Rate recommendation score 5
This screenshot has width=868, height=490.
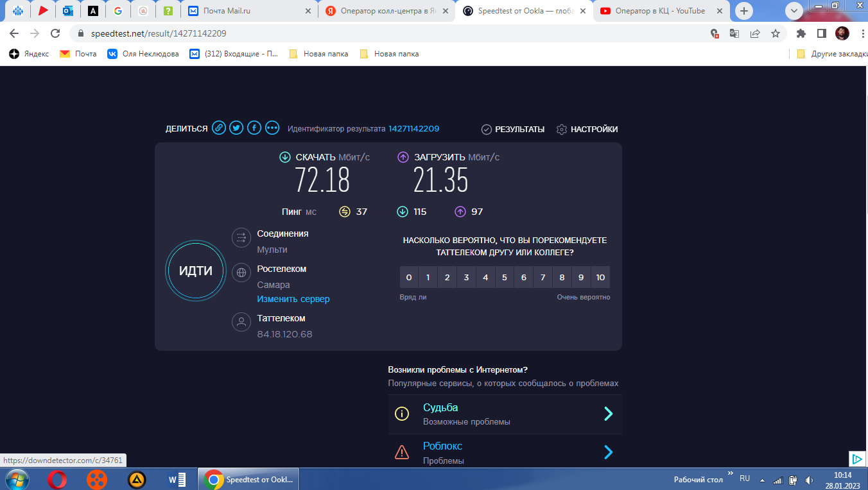(505, 277)
